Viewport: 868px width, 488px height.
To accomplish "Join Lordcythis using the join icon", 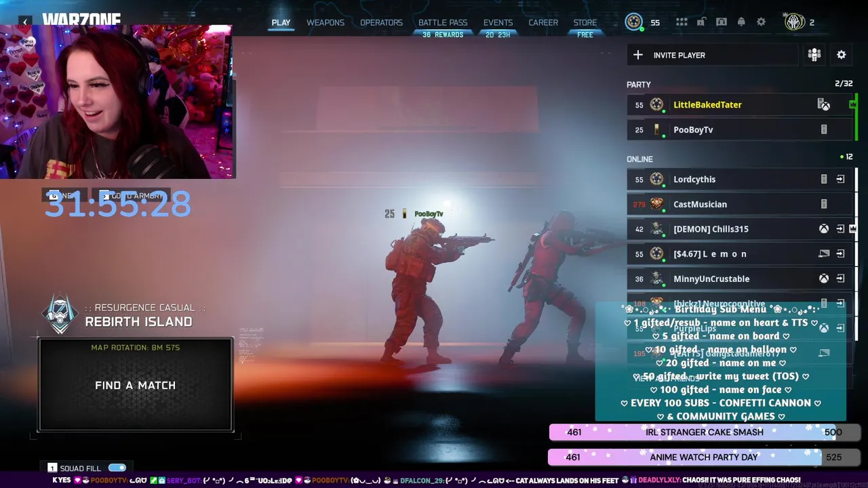I will [840, 179].
